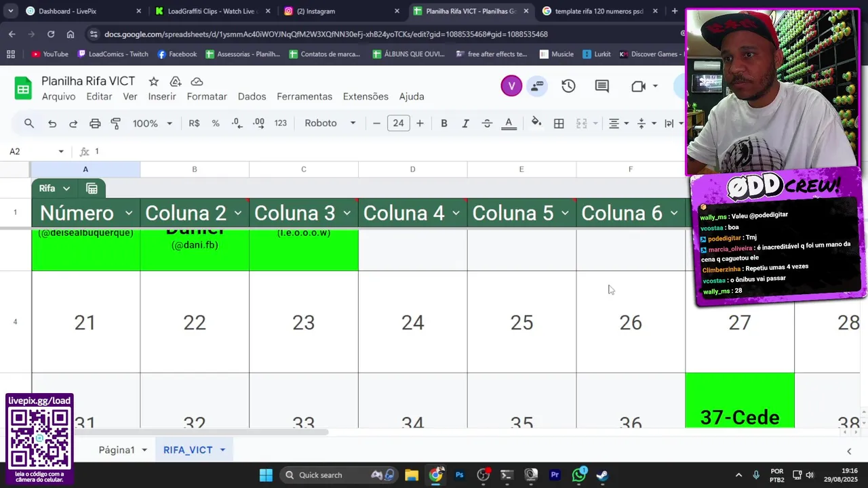Screen dimensions: 868x488
Task: Click the Name box showing A2
Action: [35, 151]
